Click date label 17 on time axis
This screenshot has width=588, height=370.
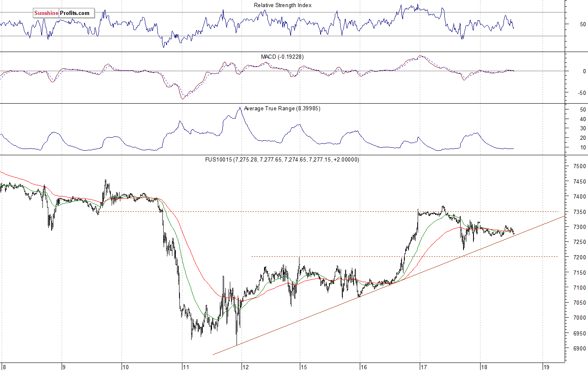point(424,367)
